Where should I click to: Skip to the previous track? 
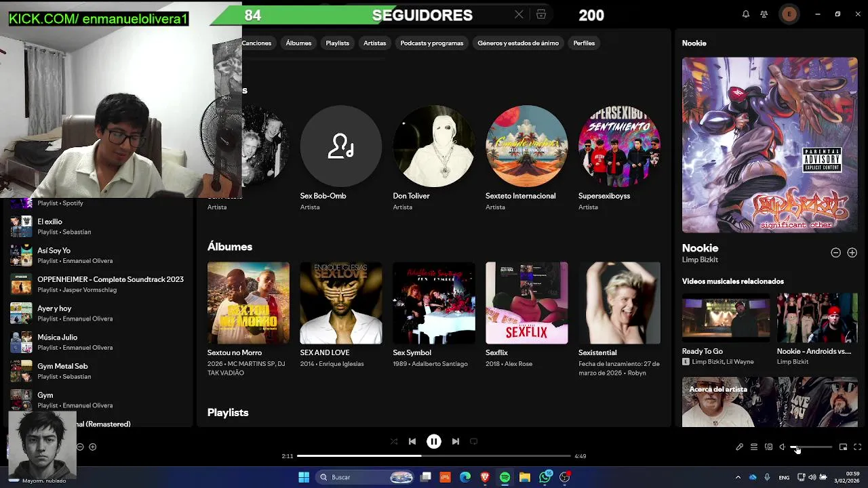click(x=412, y=441)
